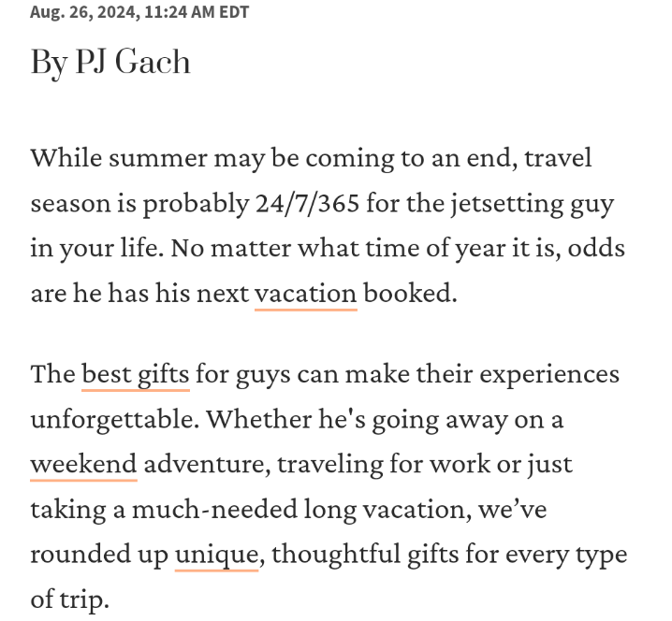Viewport: 672px width, 621px height.
Task: Open the underlined 'vacation' link
Action: (305, 294)
